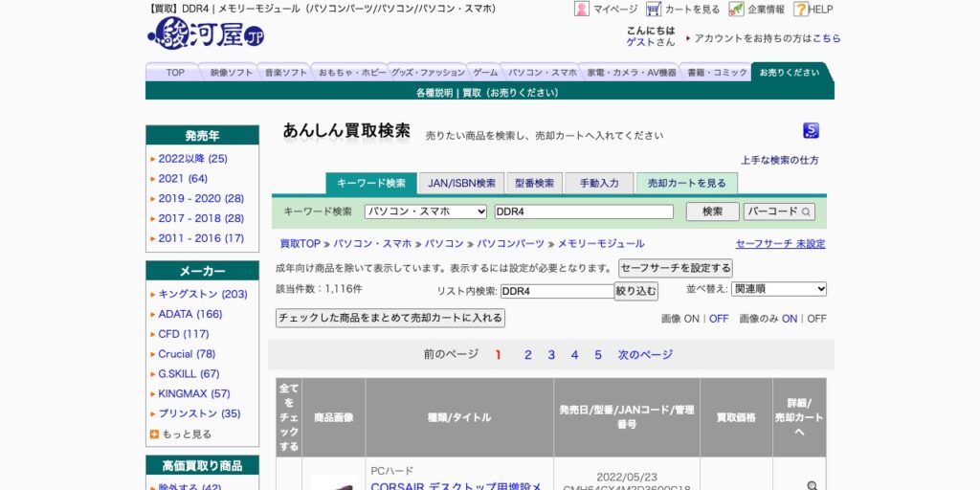Open the 並べ替え sort dropdown
The height and width of the screenshot is (490, 980).
point(779,289)
